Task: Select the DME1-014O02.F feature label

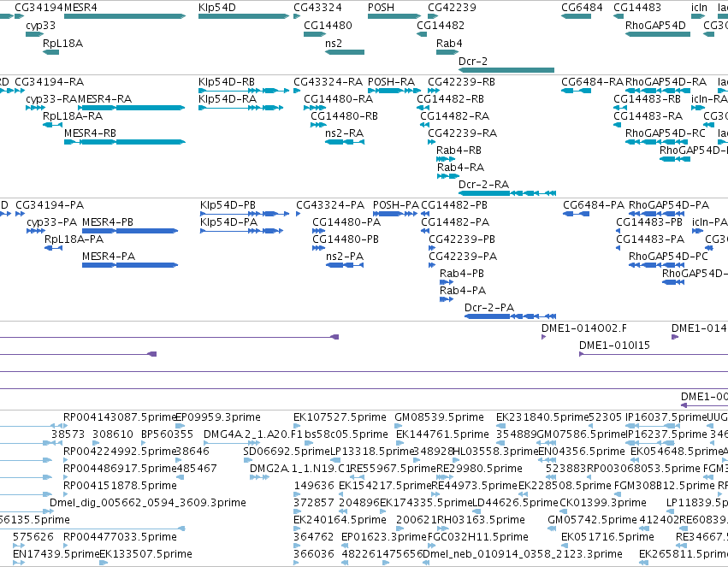Action: click(x=584, y=328)
